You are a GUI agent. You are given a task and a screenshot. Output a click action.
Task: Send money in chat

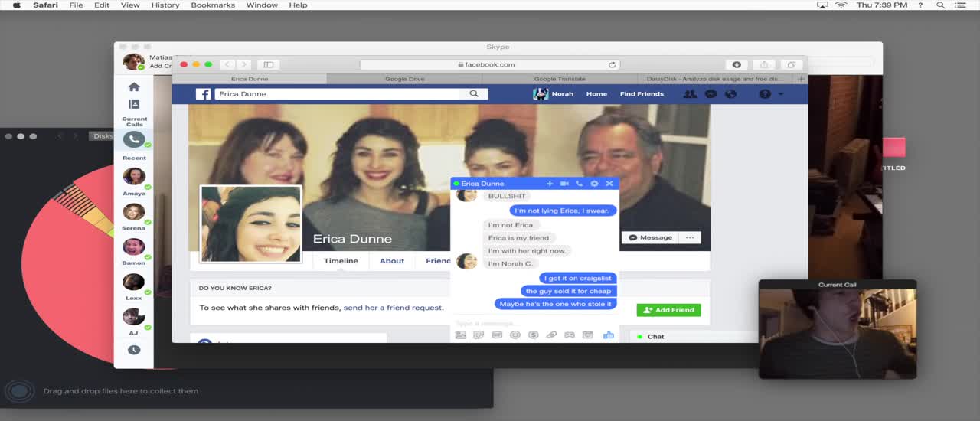click(x=533, y=335)
